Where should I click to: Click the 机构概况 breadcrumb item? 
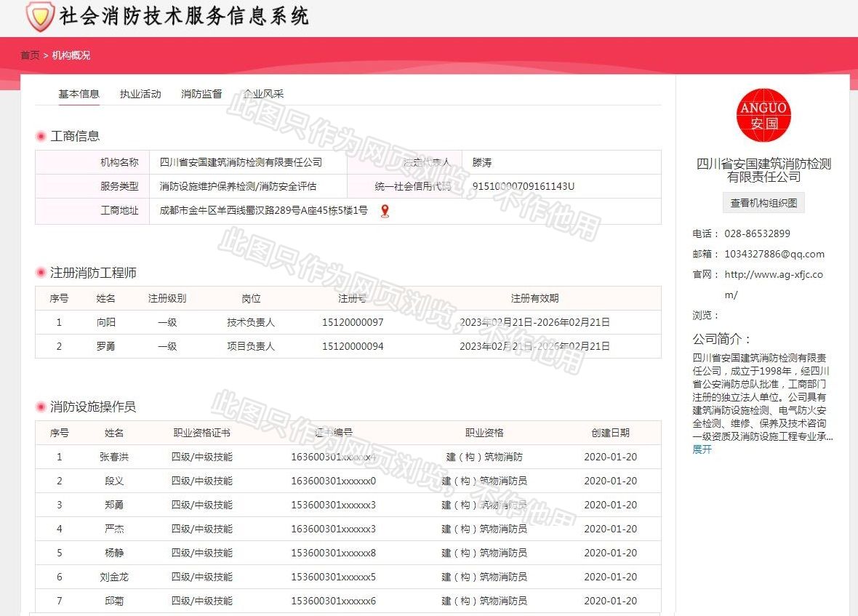click(x=71, y=55)
